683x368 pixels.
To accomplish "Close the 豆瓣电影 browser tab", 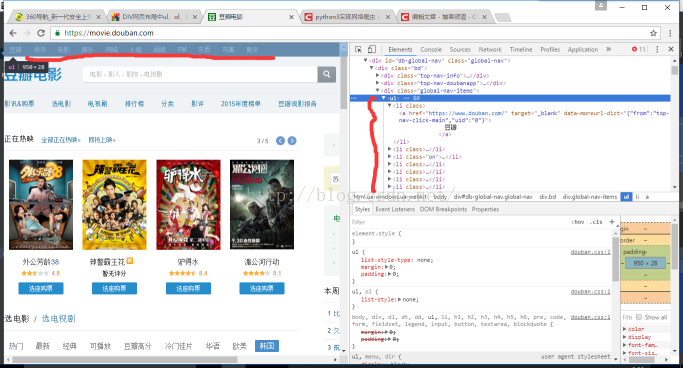I will click(291, 17).
